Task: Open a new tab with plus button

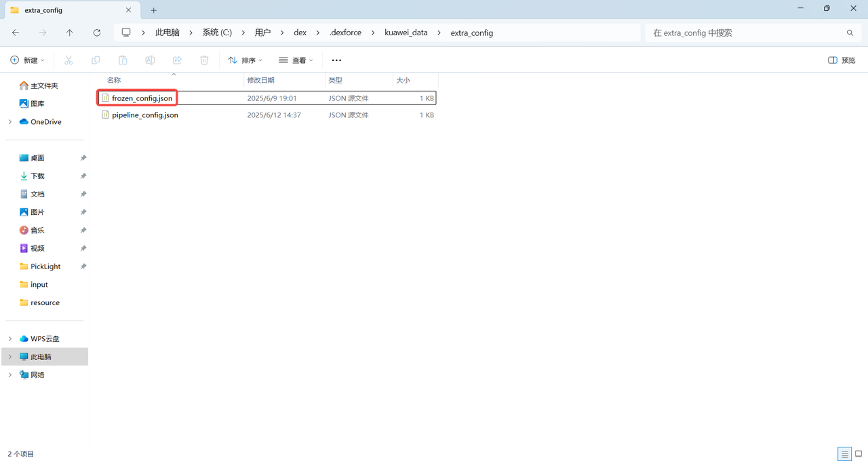Action: 154,10
